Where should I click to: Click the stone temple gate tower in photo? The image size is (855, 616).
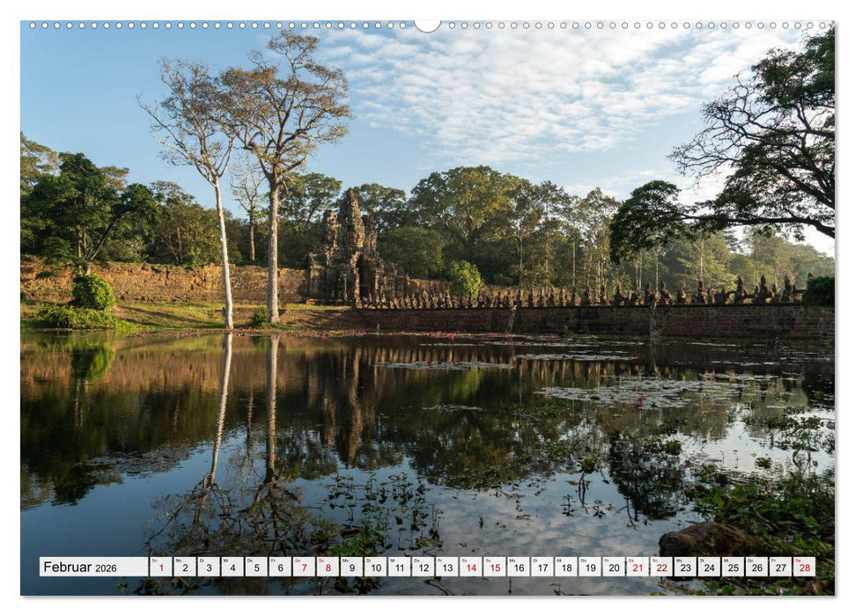tap(350, 251)
